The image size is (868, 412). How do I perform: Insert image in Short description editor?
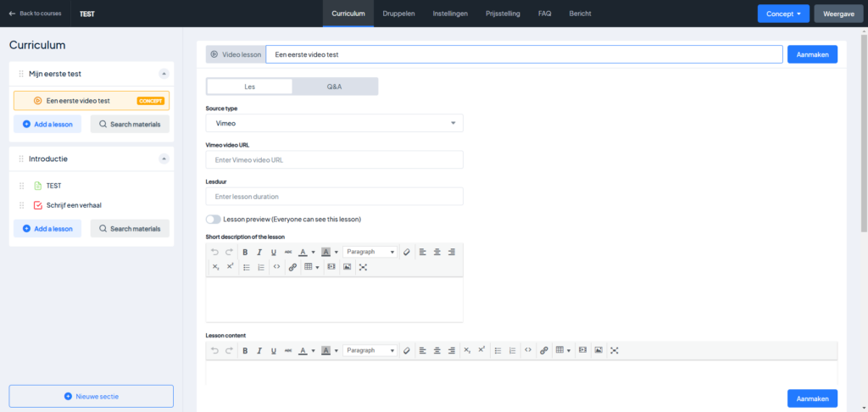pos(347,267)
